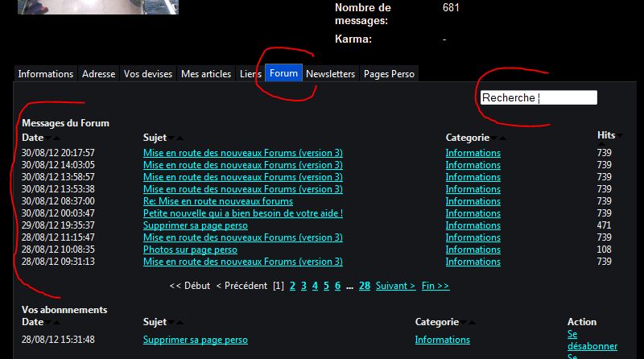Go to page 28 of forum messages
644x359 pixels.
(365, 286)
